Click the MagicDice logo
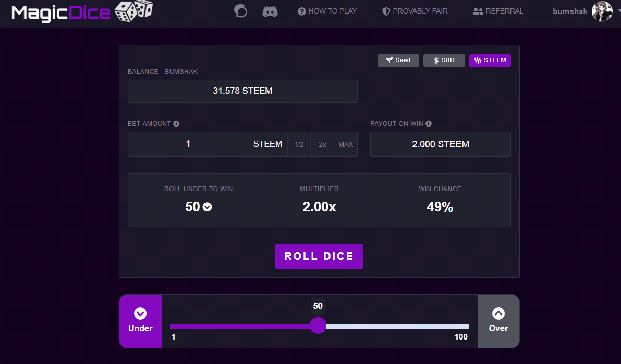Viewport: 621px width, 364px height. pyautogui.click(x=82, y=11)
